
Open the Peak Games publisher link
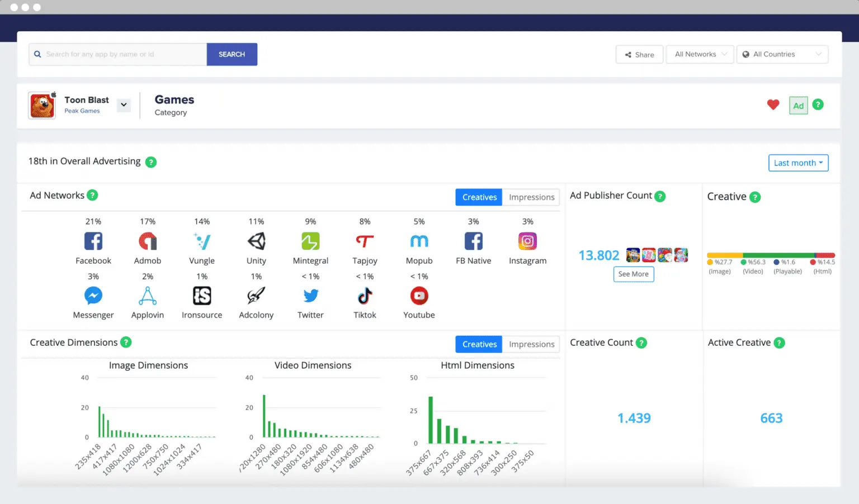[x=82, y=111]
